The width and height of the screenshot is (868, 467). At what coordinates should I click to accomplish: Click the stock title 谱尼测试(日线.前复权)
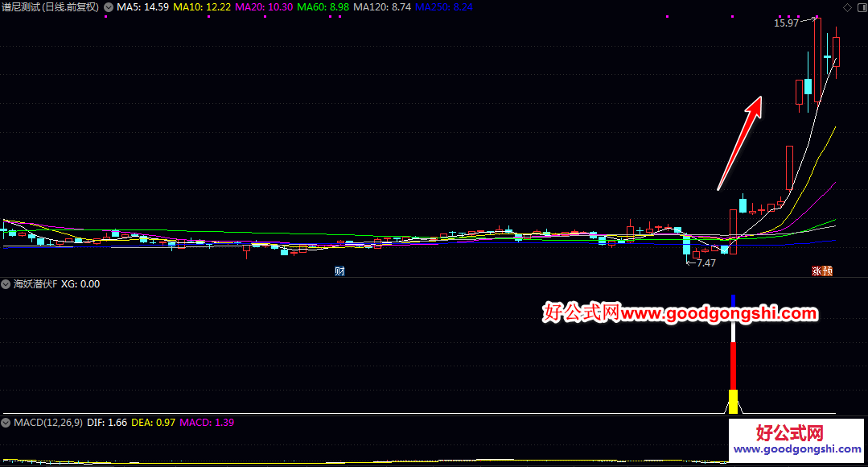pos(51,7)
